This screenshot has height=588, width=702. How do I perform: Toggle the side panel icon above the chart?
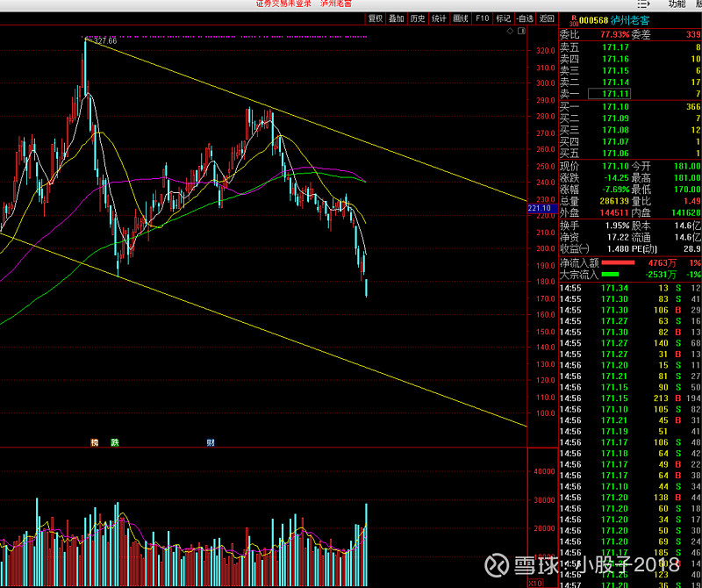pos(521,31)
